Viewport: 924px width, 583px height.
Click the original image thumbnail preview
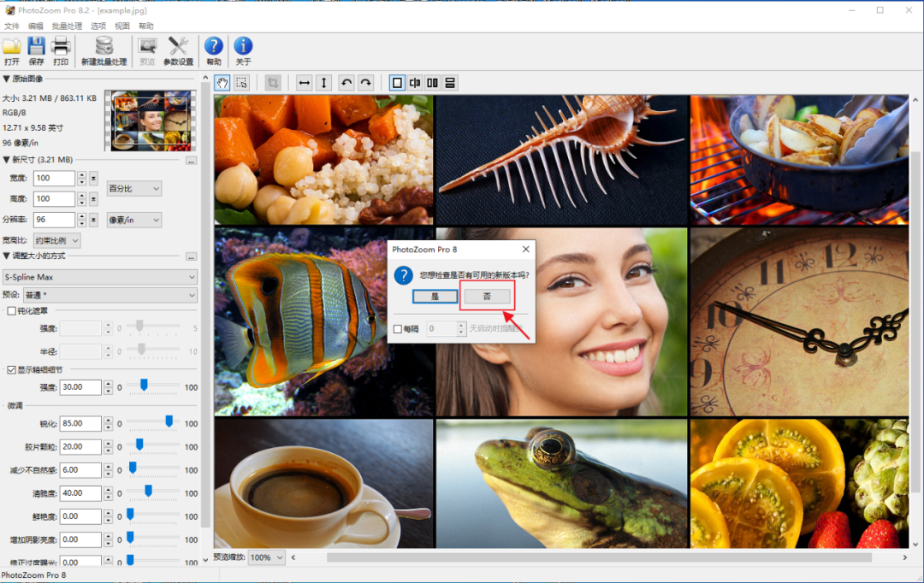point(151,121)
